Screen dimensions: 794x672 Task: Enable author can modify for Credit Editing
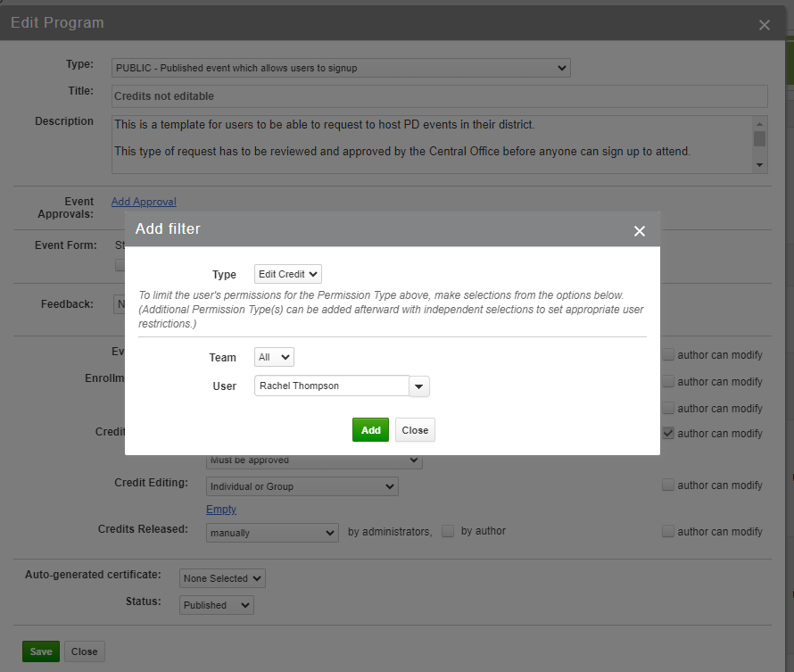click(x=668, y=485)
